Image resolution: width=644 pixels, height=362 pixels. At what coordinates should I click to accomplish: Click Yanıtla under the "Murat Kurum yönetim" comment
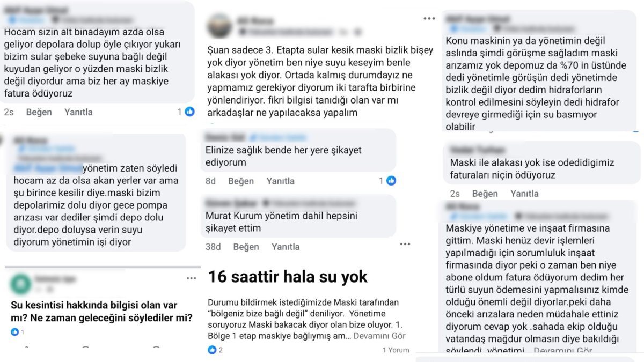click(x=286, y=247)
